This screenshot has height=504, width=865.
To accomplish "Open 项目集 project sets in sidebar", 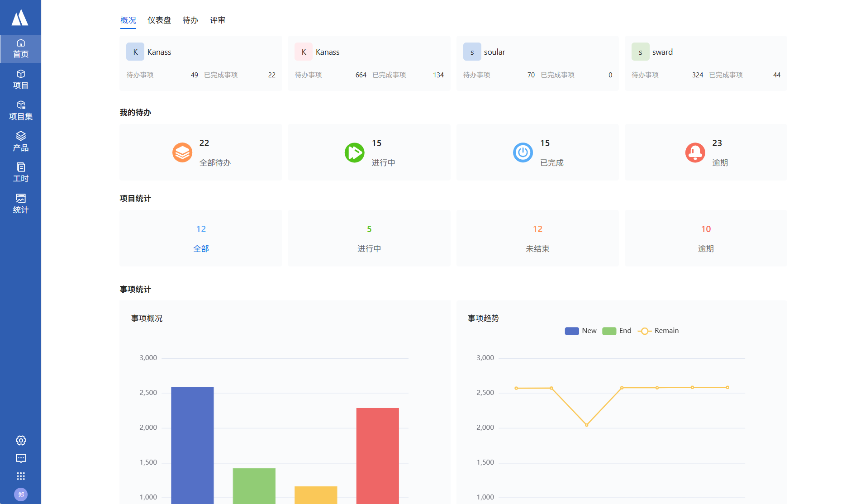I will click(x=20, y=111).
